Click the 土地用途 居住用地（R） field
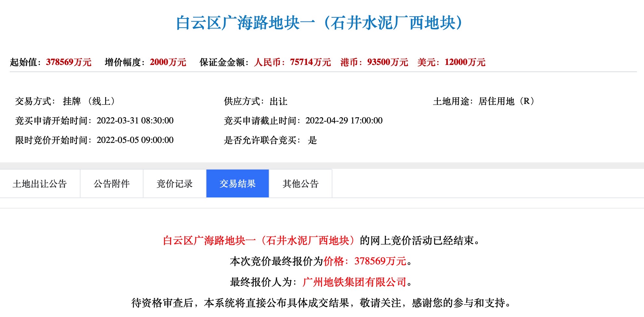The image size is (644, 317). [x=506, y=101]
